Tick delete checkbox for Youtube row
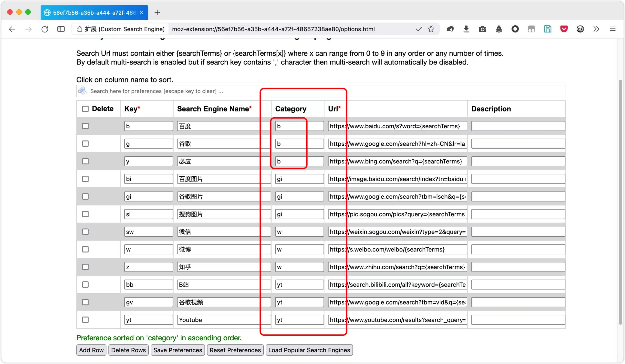This screenshot has width=625, height=364. (85, 320)
